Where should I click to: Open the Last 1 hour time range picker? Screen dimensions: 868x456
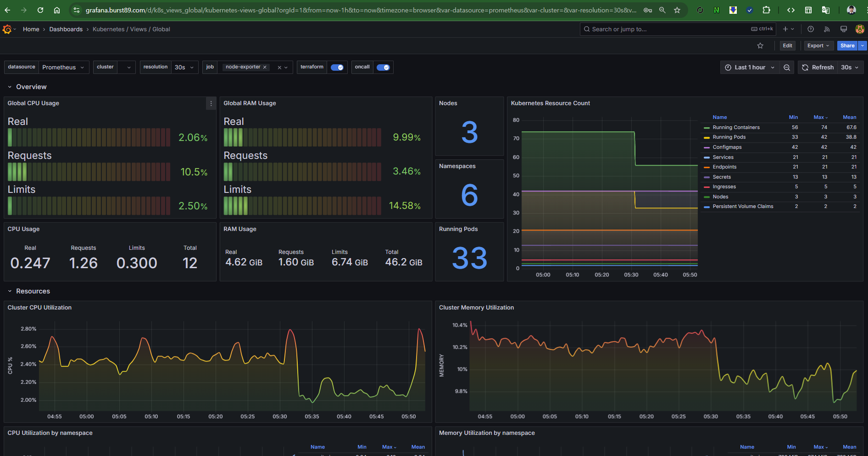click(750, 68)
